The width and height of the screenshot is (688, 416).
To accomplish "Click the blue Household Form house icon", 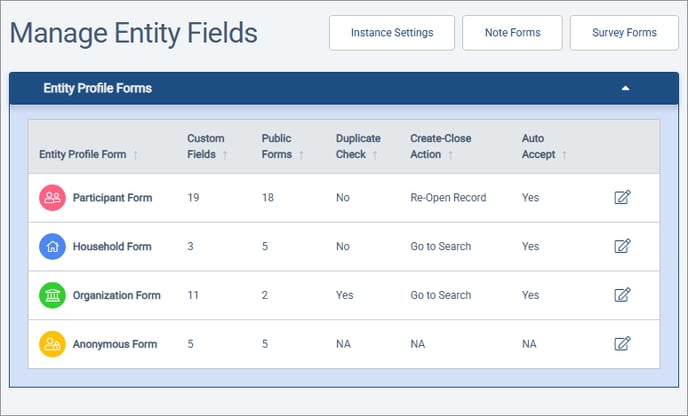I will tap(52, 247).
